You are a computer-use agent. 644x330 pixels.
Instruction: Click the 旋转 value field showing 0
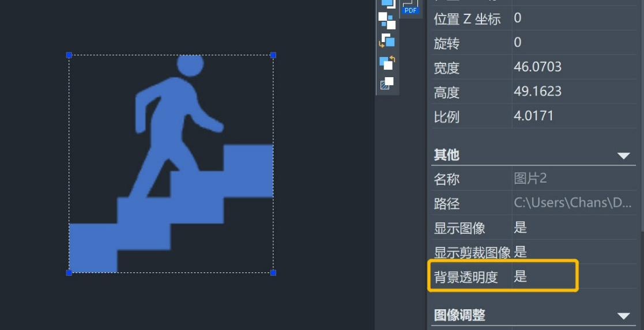click(x=574, y=42)
